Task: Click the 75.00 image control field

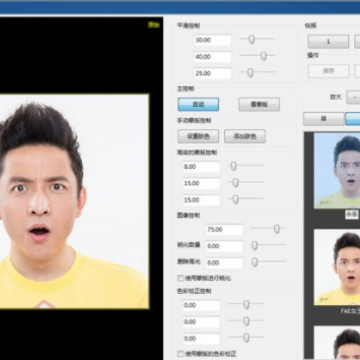Action: pyautogui.click(x=224, y=230)
